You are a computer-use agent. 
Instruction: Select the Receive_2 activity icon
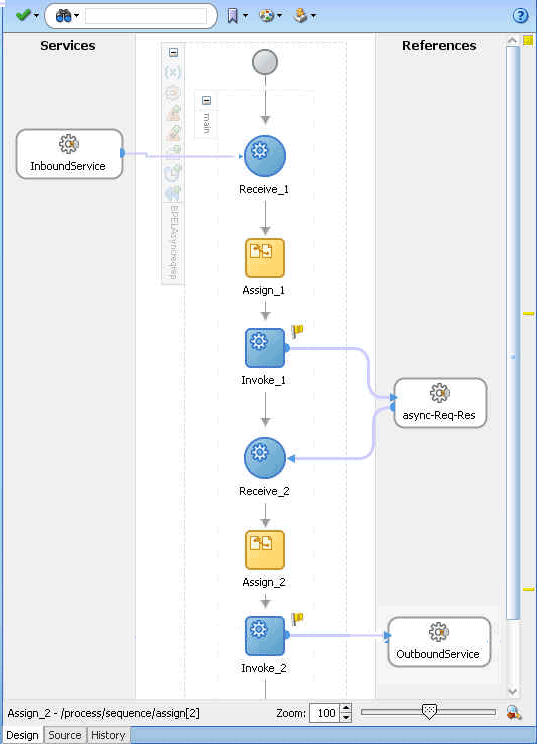click(x=265, y=458)
